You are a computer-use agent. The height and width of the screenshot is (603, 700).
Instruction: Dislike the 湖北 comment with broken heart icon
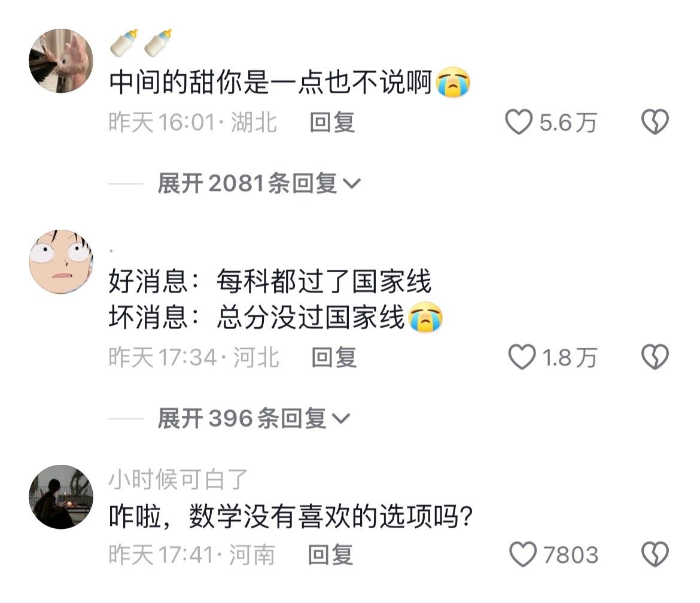655,122
